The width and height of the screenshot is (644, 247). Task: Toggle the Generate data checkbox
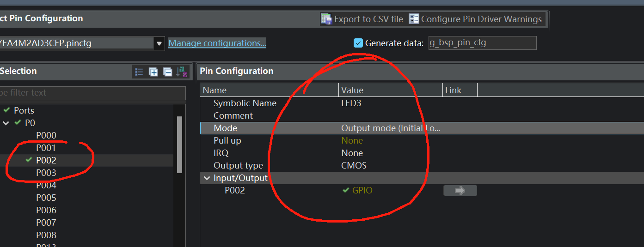[358, 43]
